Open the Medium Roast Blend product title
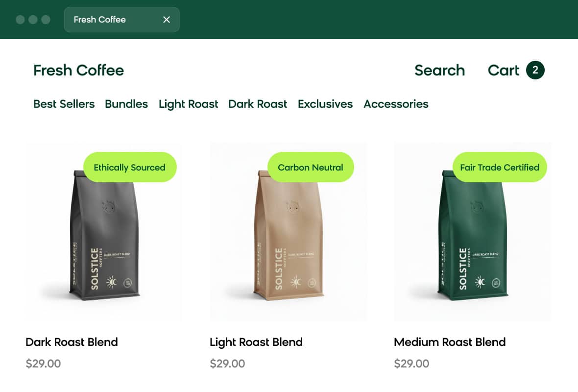The height and width of the screenshot is (392, 578). click(x=450, y=342)
